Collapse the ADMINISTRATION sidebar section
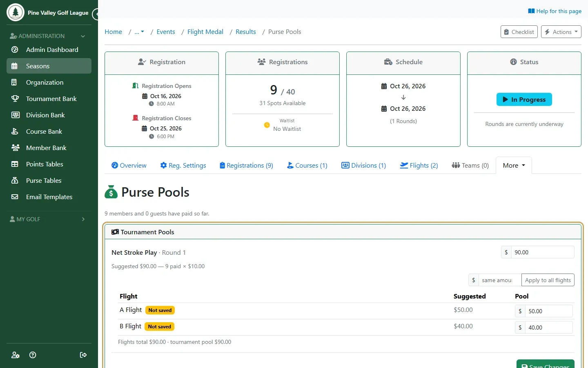Screen dimensions: 588x368 [x=49, y=36]
